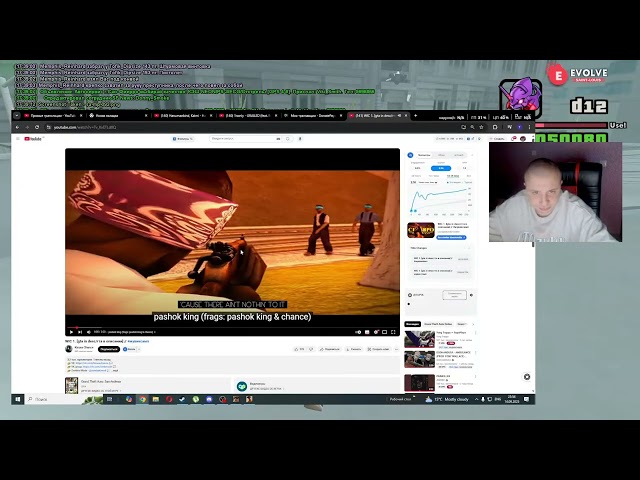The image size is (640, 480).
Task: Switch to the first YouTube live streams tab
Action: pyautogui.click(x=53, y=116)
